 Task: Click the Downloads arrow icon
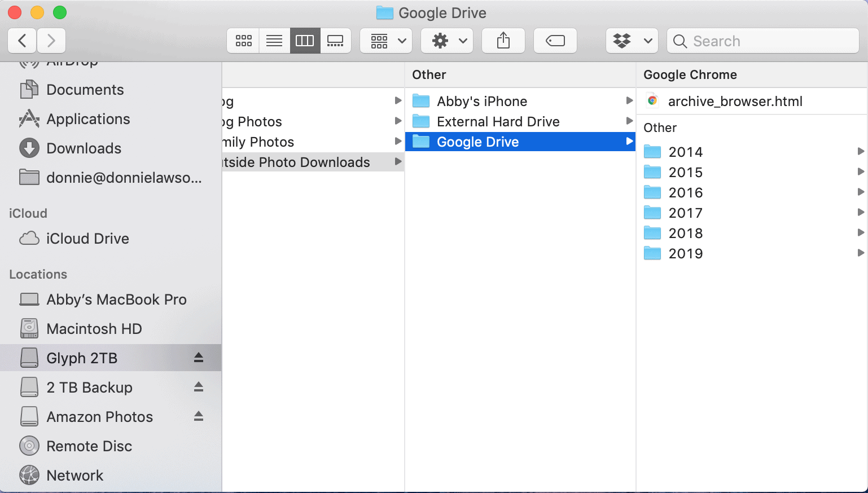[29, 148]
